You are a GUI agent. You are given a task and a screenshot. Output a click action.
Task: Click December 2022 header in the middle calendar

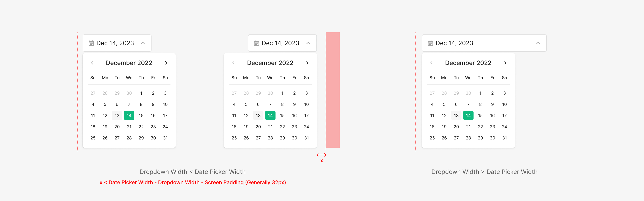point(270,63)
